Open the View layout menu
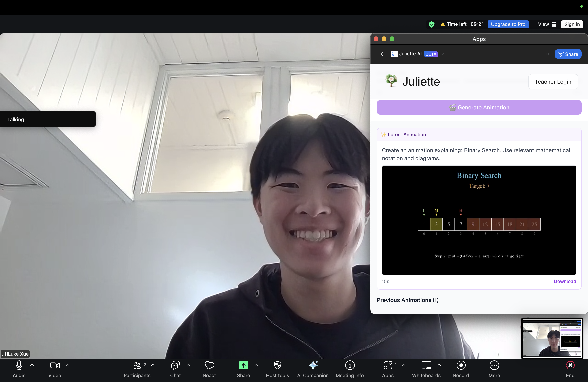Viewport: 588px width, 382px height. tap(547, 24)
